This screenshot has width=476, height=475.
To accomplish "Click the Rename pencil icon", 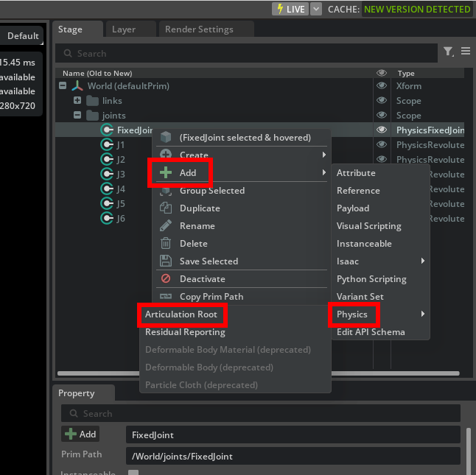I will click(166, 226).
